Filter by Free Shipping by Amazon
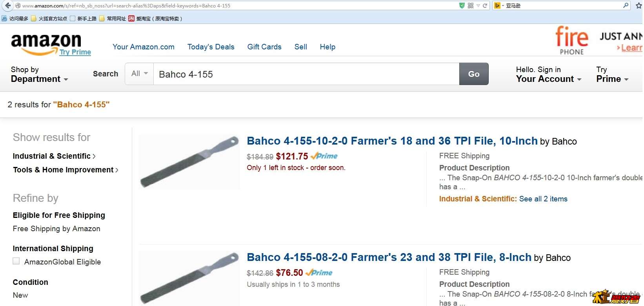The image size is (644, 306). pyautogui.click(x=56, y=229)
